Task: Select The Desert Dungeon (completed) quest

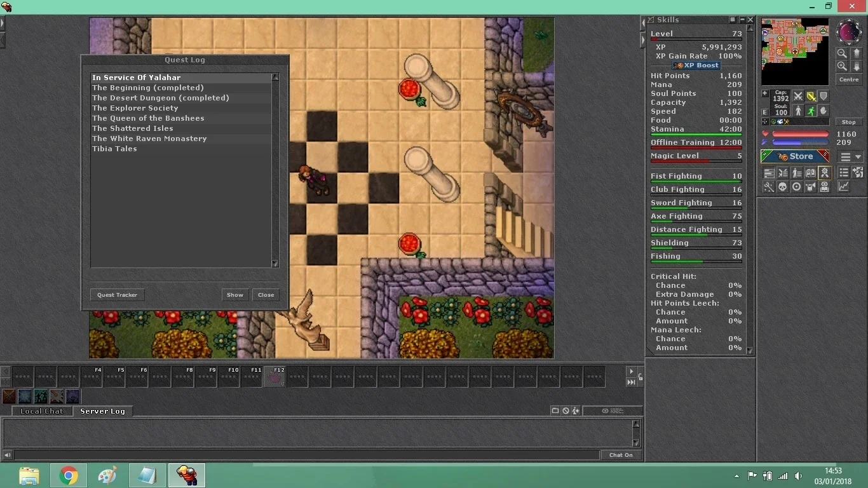Action: coord(181,98)
